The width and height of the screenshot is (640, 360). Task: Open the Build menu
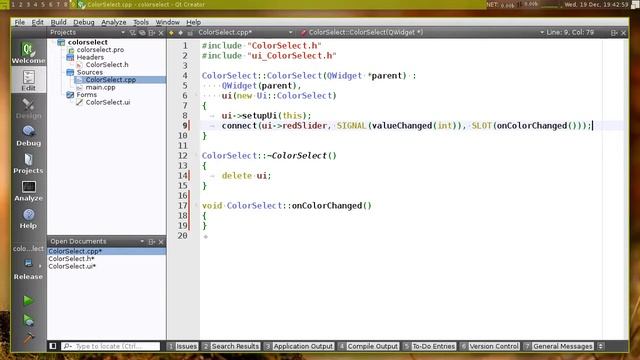point(58,22)
